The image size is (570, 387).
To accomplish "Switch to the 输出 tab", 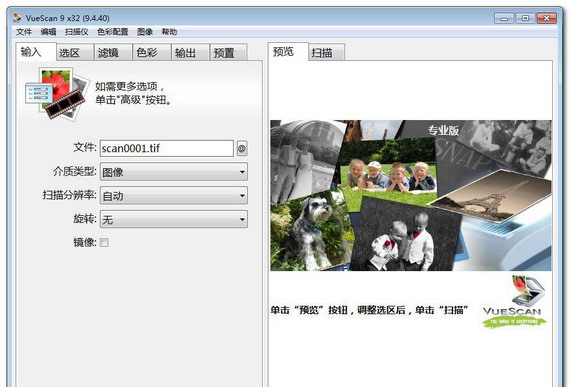I will click(x=191, y=53).
